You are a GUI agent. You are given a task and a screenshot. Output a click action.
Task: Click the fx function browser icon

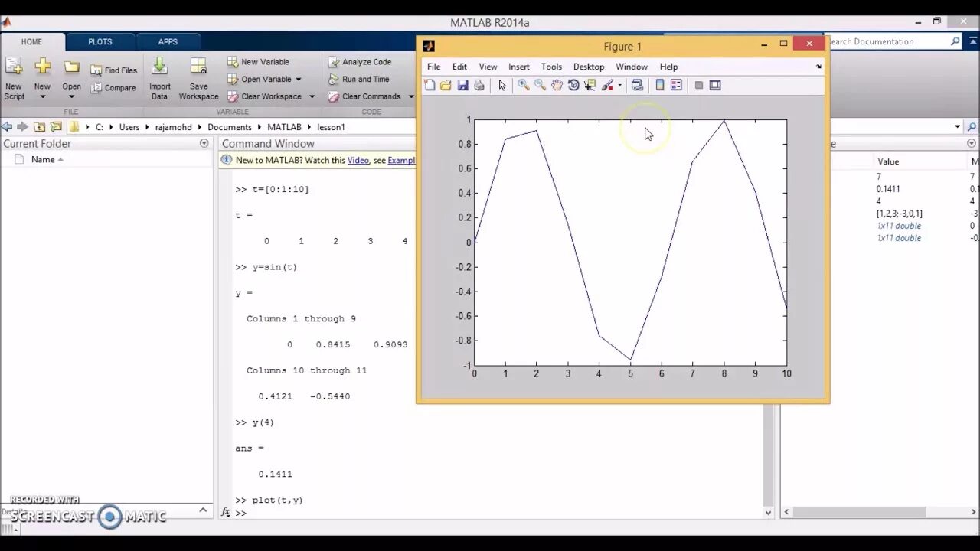coord(226,512)
